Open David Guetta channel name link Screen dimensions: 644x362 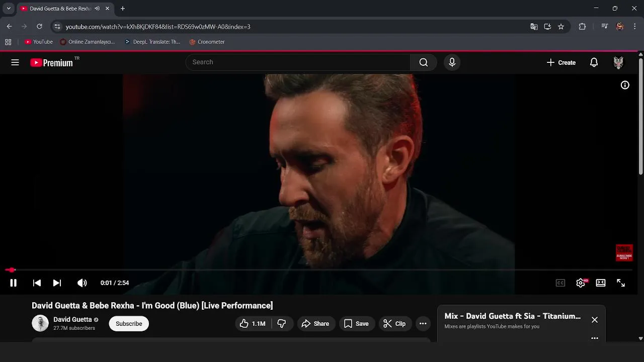72,319
